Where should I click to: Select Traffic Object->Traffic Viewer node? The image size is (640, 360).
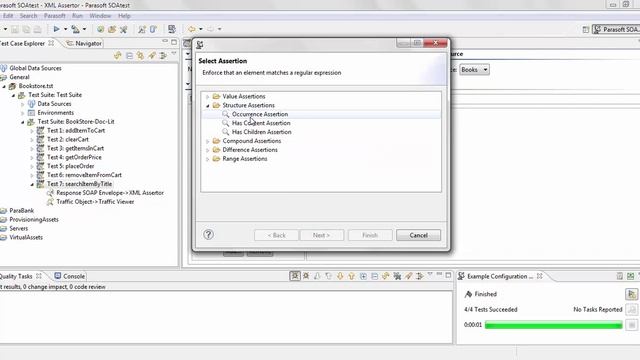(x=95, y=202)
